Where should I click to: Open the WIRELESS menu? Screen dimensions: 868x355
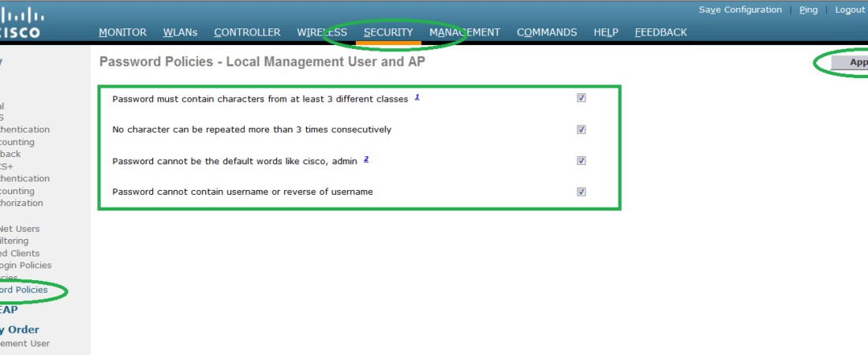322,32
